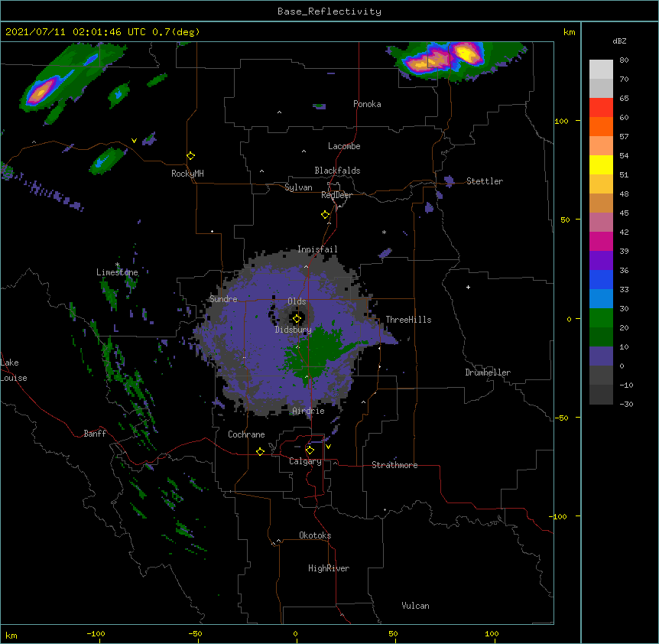Click the Base_Reflectivity title text

329,11
